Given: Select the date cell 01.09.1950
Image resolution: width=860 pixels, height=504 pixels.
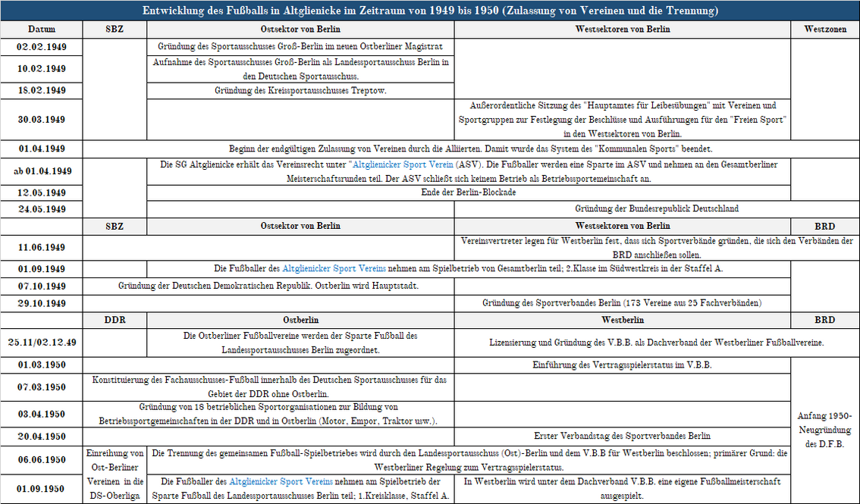Looking at the screenshot, I should pos(42,489).
